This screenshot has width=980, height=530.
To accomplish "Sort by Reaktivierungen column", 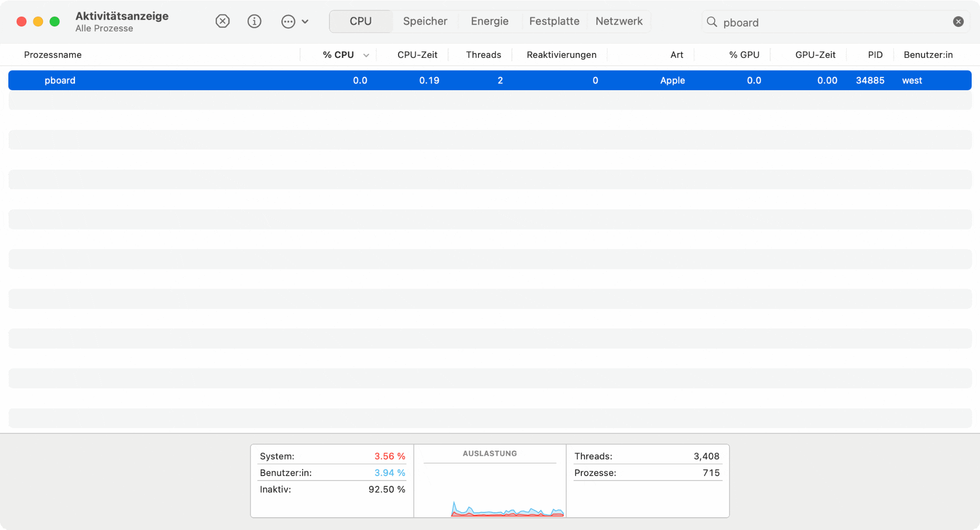I will 561,54.
